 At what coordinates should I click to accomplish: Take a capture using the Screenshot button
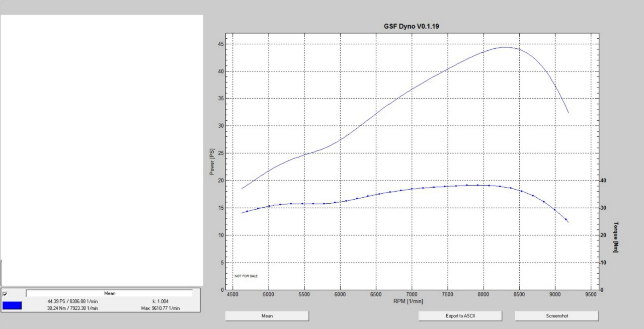pos(556,316)
